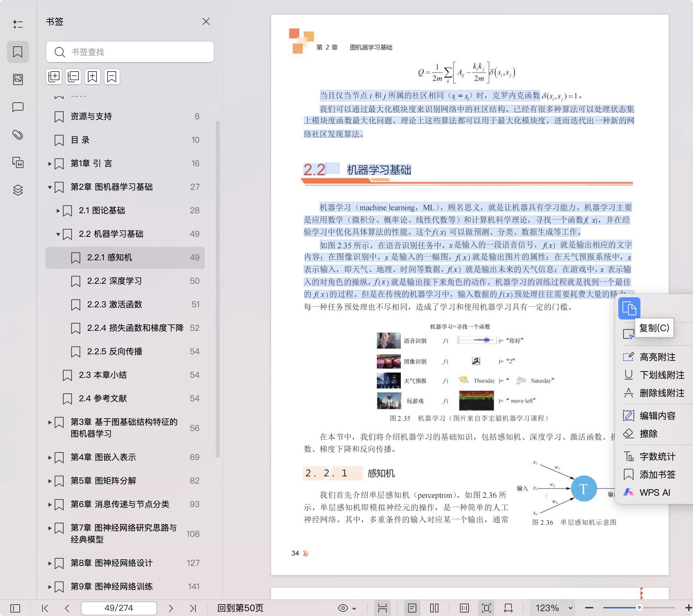This screenshot has width=693, height=616.
Task: Open the comments panel icon
Action: [18, 107]
